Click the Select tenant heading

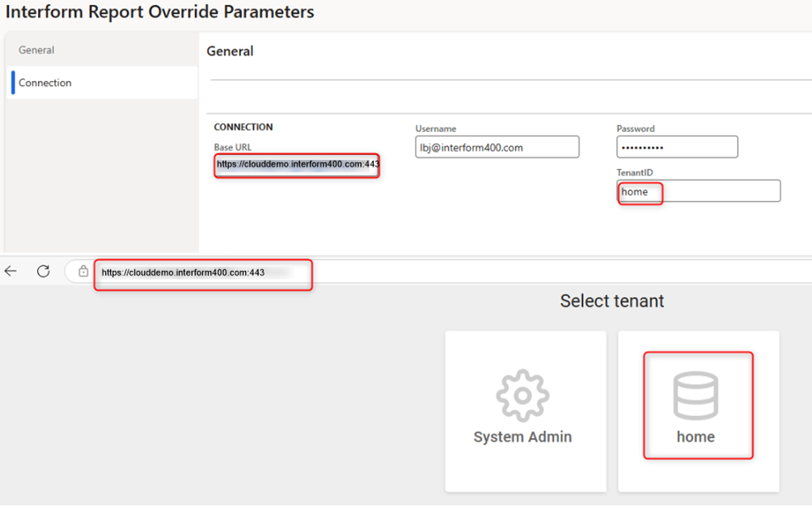click(x=611, y=301)
